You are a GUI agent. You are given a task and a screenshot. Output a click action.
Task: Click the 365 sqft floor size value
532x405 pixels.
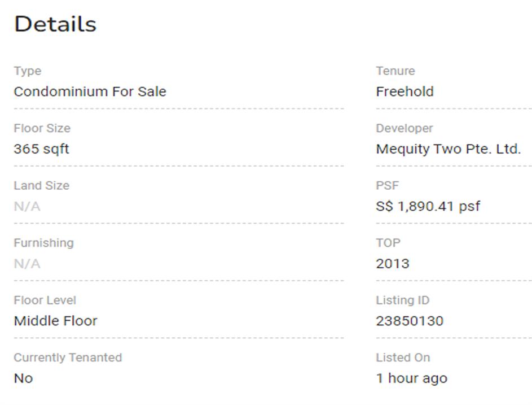tap(41, 149)
